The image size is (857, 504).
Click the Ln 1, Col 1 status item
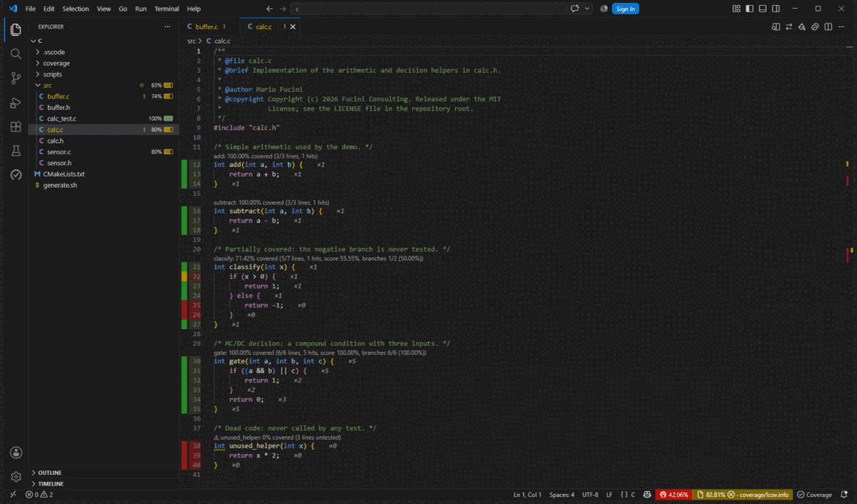coord(527,494)
